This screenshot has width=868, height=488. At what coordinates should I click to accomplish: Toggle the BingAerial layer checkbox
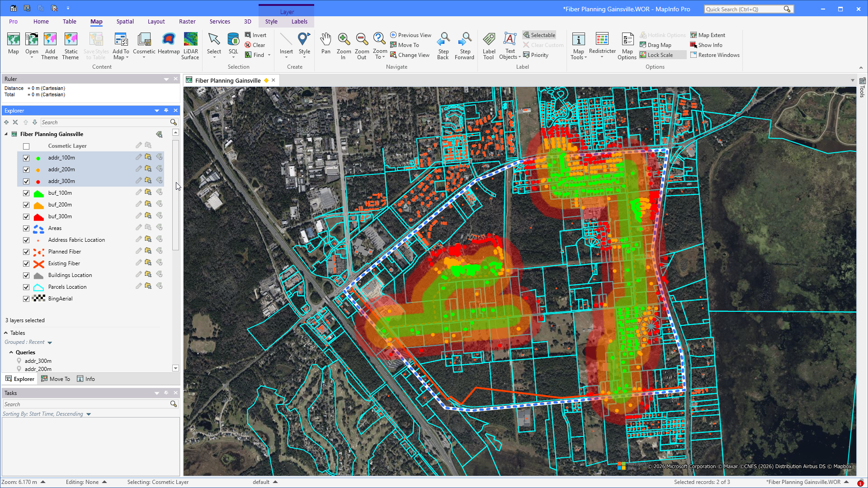click(x=26, y=299)
